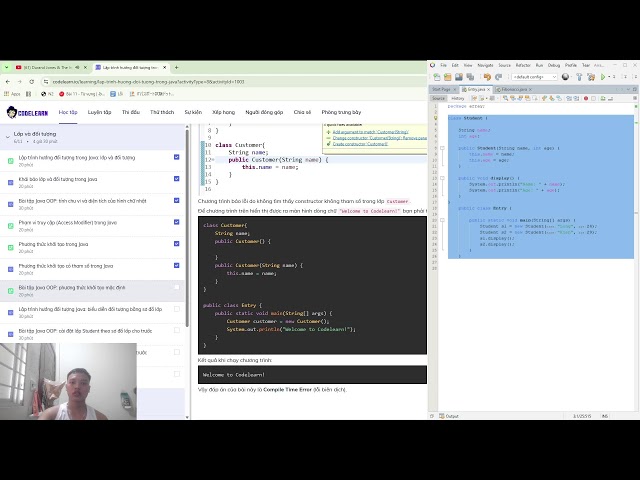Toggle checkbox for cài đặt lớp Student
Viewport: 640px width, 480px height.
(176, 330)
